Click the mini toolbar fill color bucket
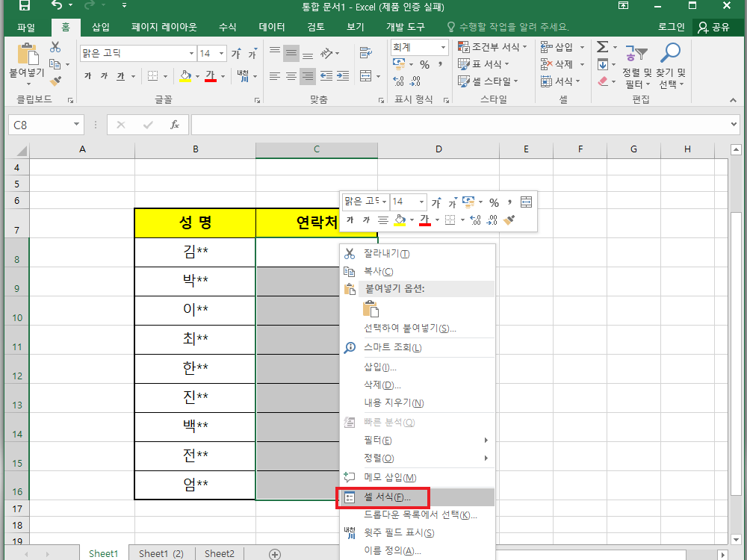747x560 pixels. pos(400,220)
